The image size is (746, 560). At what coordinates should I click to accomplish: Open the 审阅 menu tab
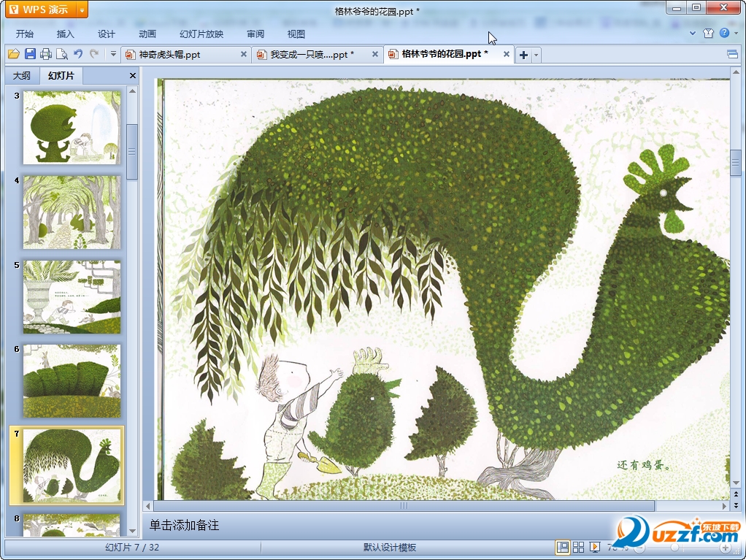(255, 34)
